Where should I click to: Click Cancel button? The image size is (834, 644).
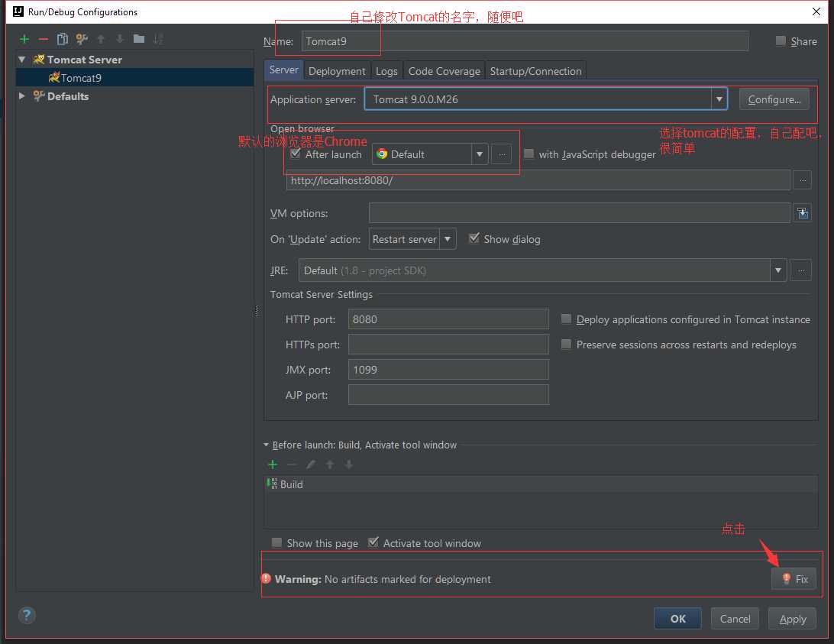pos(735,619)
